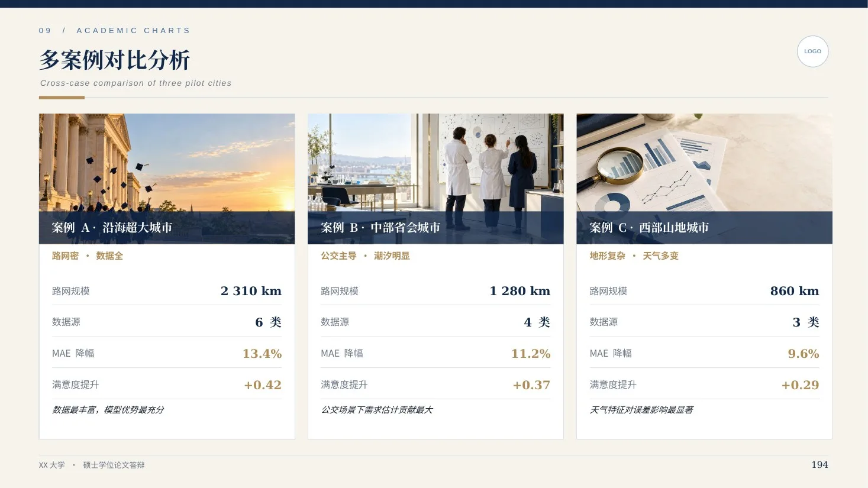868x488 pixels.
Task: Select the MAE reduction value 11.2%
Action: click(x=531, y=354)
